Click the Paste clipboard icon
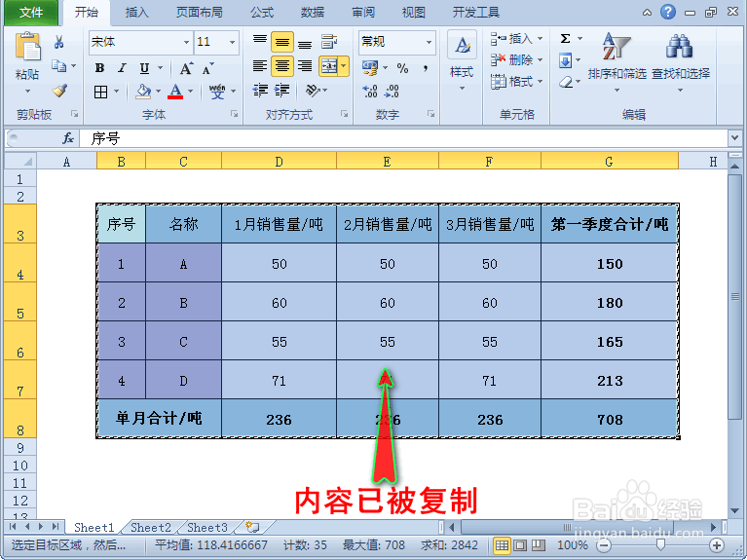The width and height of the screenshot is (747, 560). (x=27, y=46)
